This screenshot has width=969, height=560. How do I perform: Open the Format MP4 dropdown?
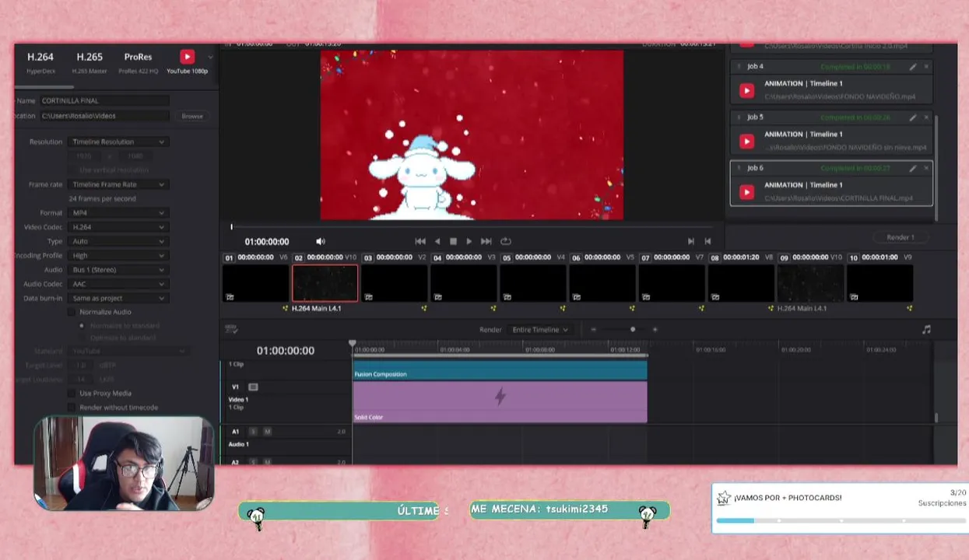coord(118,212)
